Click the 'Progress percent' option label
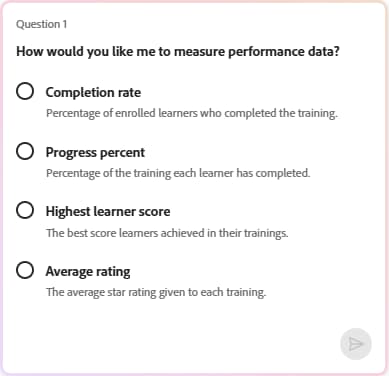The image size is (389, 376). (x=95, y=152)
